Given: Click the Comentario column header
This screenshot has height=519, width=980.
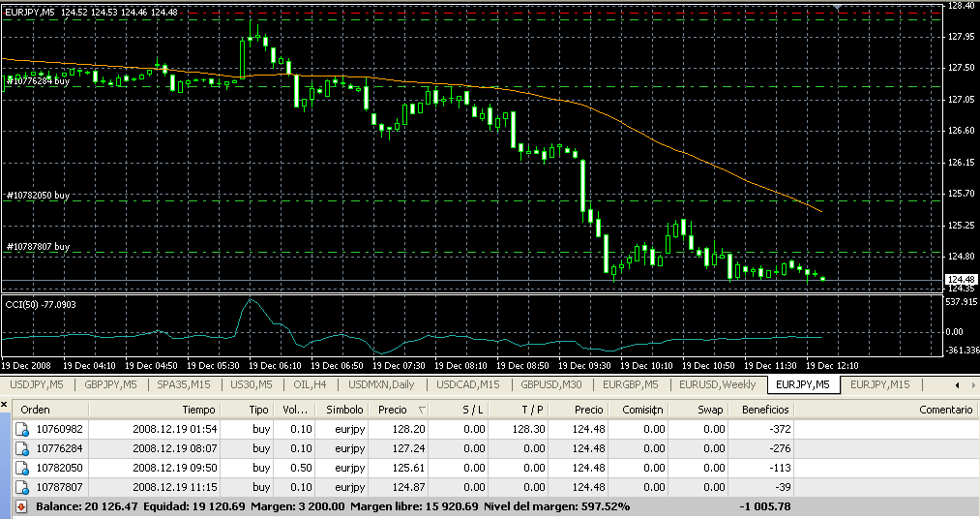Looking at the screenshot, I should click(x=945, y=410).
